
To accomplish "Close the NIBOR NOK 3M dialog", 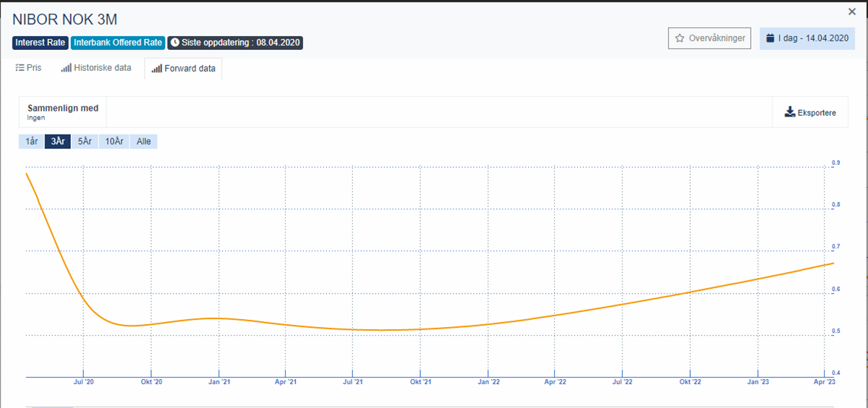I will coord(852,12).
